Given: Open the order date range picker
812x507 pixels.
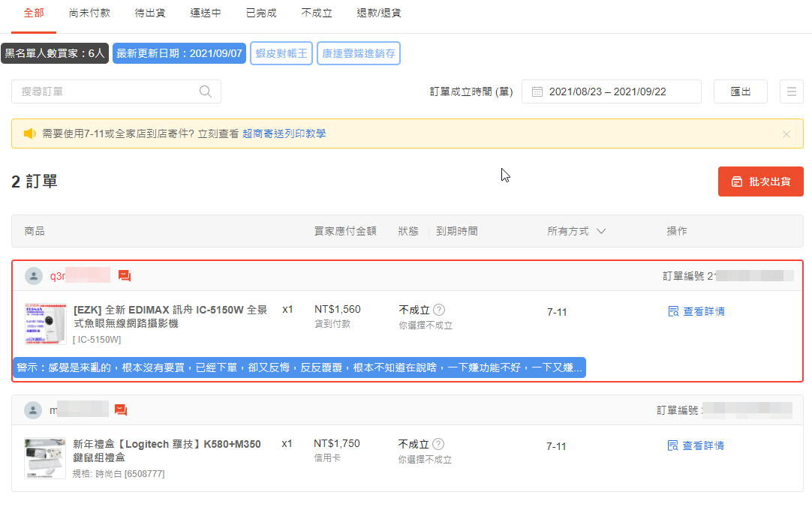Looking at the screenshot, I should point(611,91).
